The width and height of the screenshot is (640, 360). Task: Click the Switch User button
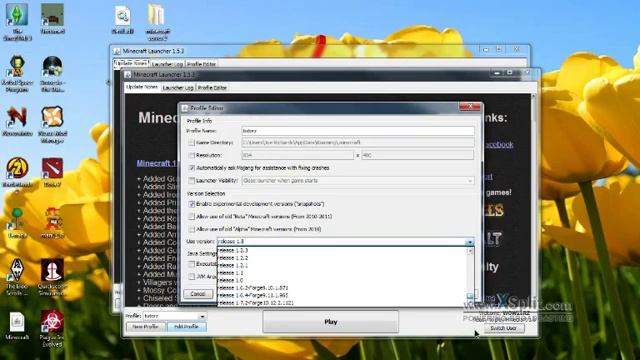click(x=504, y=328)
